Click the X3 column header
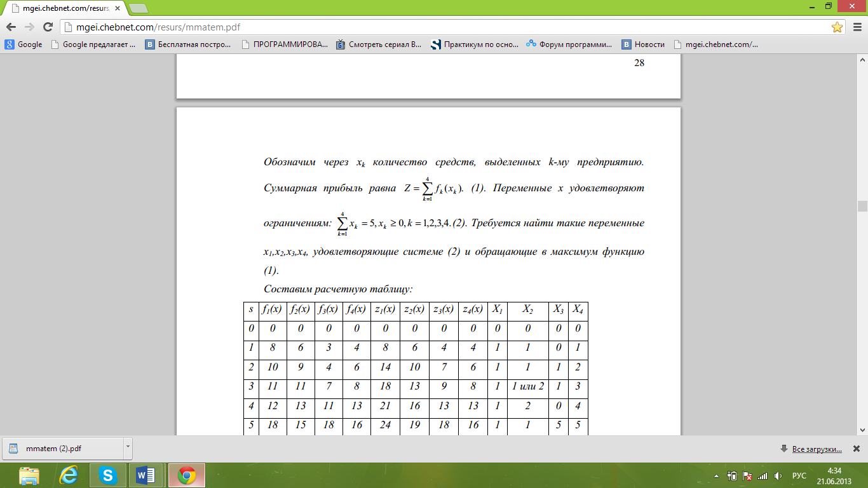Image resolution: width=868 pixels, height=488 pixels. [x=559, y=310]
